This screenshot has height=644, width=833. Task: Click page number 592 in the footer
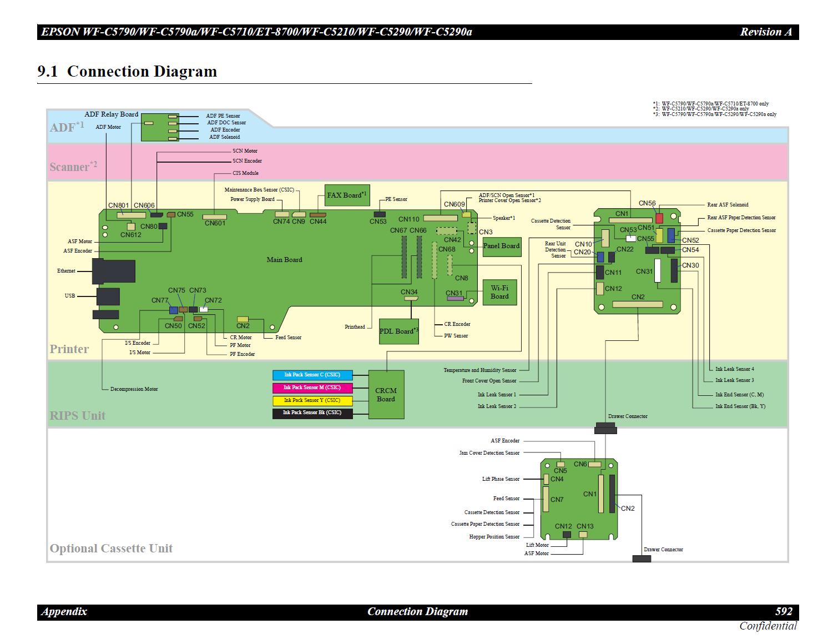[x=784, y=612]
